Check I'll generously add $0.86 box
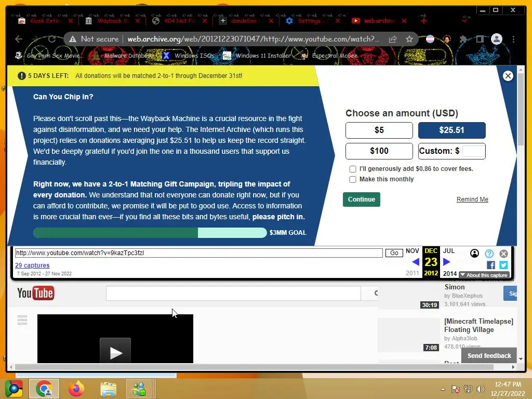 [x=353, y=169]
